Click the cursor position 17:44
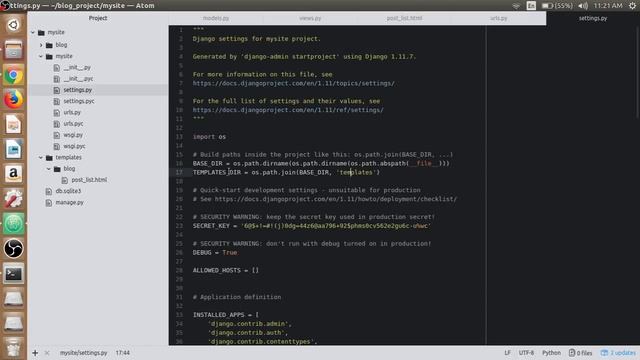This screenshot has width=640, height=360. [x=122, y=353]
